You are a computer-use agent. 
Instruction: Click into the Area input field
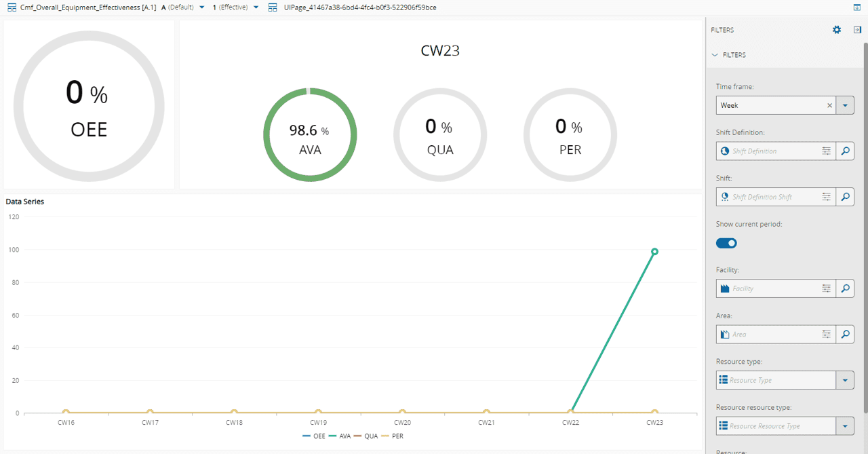[x=773, y=335]
